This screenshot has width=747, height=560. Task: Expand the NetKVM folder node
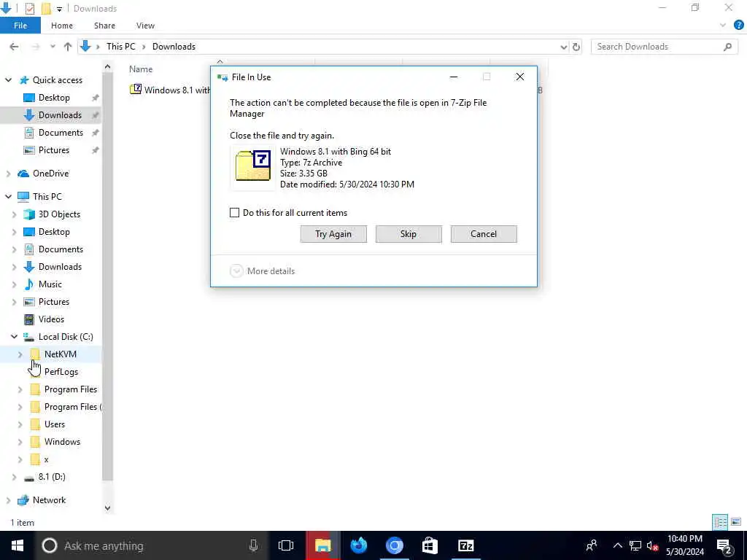coord(20,354)
